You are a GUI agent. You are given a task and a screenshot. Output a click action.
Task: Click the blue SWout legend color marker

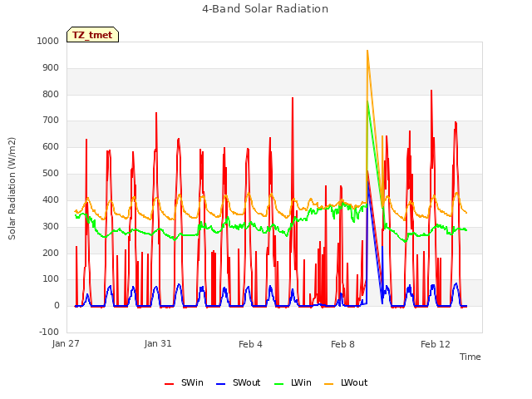(220, 384)
